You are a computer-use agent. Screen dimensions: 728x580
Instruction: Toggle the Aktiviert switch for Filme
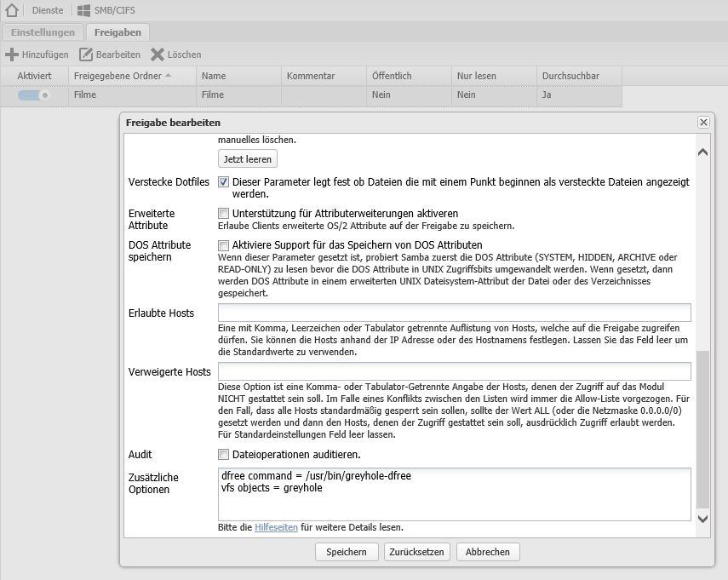click(x=33, y=95)
